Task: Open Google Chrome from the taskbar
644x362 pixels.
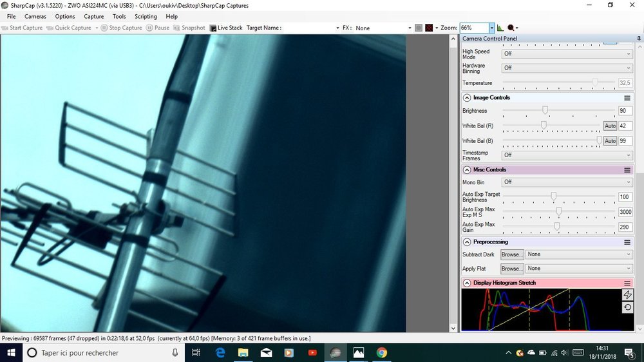Action: [x=381, y=352]
